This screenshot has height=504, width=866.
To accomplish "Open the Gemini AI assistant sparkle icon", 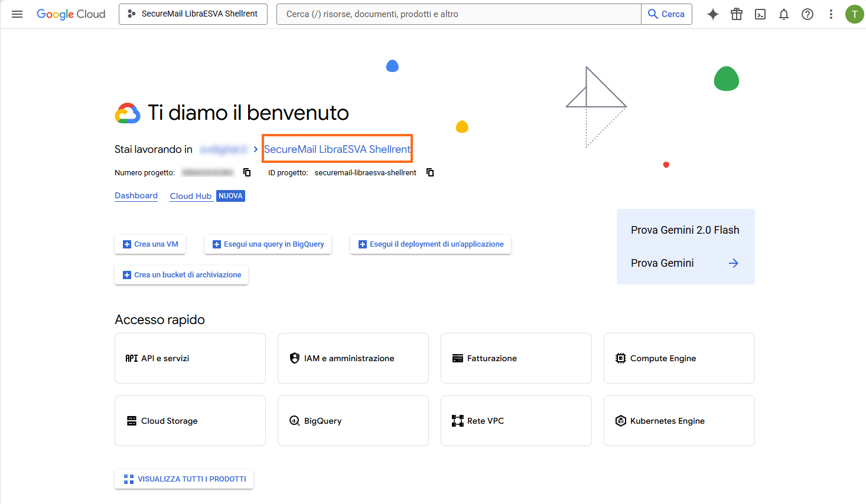I will pyautogui.click(x=713, y=14).
